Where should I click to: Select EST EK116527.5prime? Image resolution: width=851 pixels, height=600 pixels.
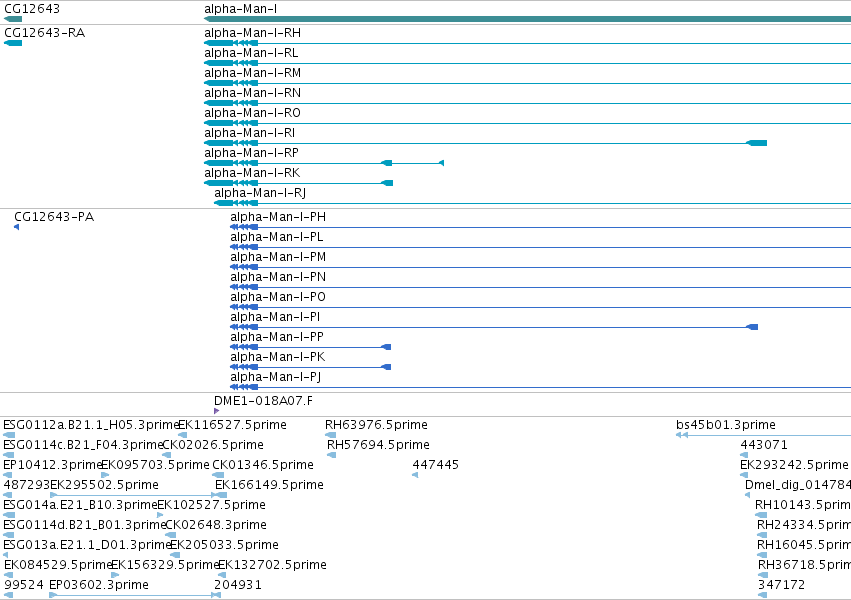click(x=232, y=425)
